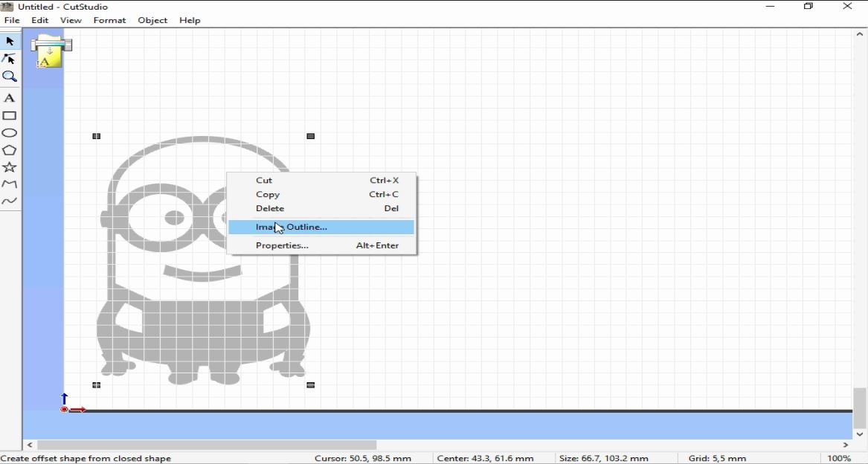Select the star shape tool
The height and width of the screenshot is (464, 868).
click(x=10, y=167)
